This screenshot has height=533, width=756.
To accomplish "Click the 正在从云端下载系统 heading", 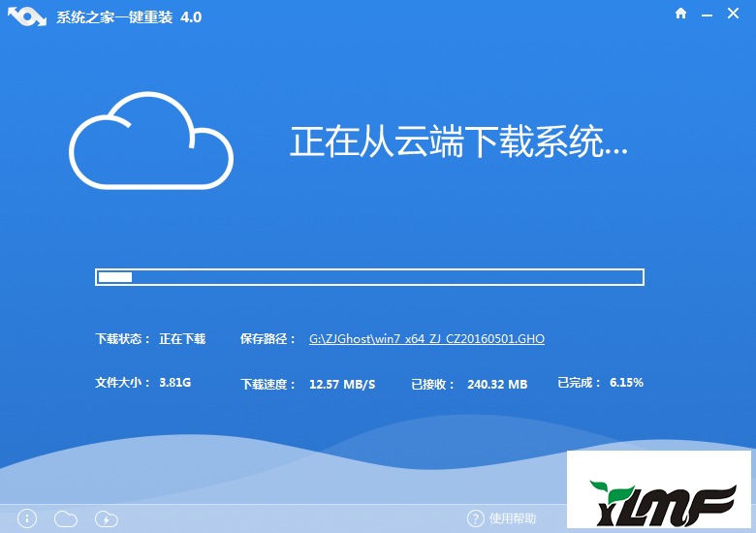I will coord(458,141).
